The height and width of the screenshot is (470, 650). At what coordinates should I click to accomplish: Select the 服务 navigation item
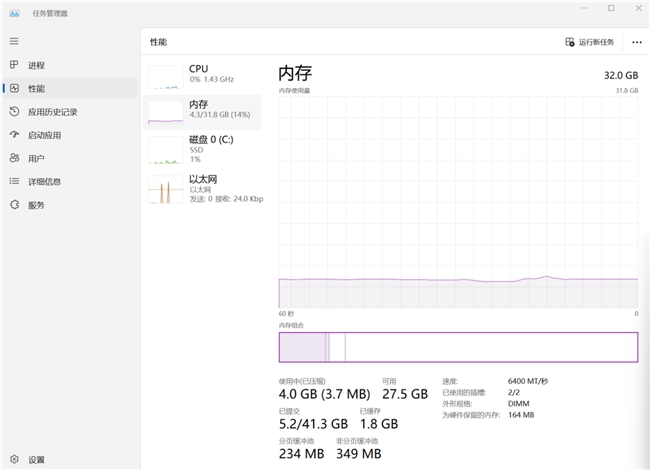70,205
